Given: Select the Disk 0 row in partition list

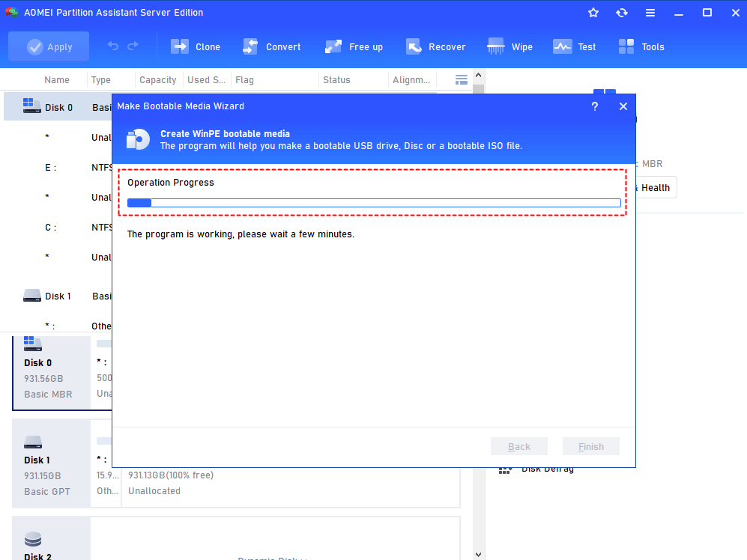Looking at the screenshot, I should pos(58,107).
